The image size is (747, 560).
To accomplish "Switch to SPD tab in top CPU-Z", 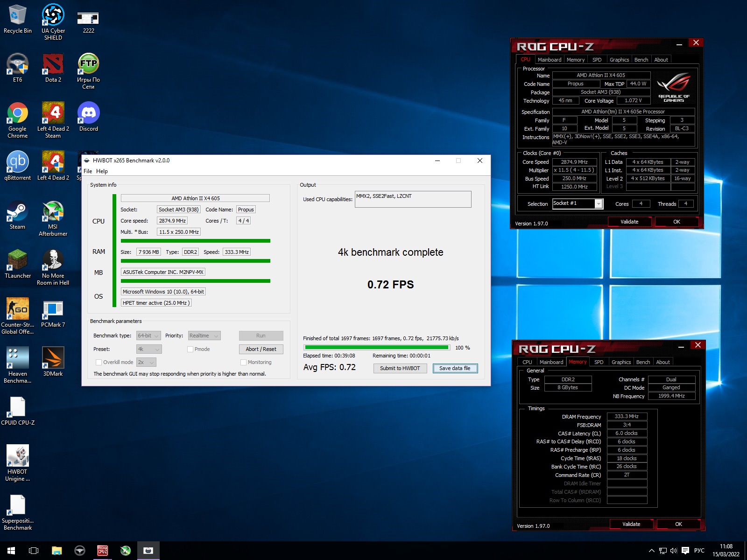I will (597, 60).
